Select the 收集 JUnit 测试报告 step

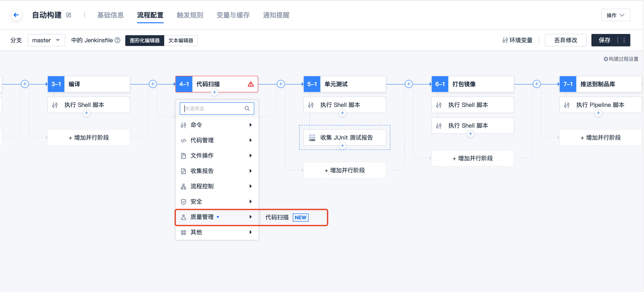[x=345, y=138]
